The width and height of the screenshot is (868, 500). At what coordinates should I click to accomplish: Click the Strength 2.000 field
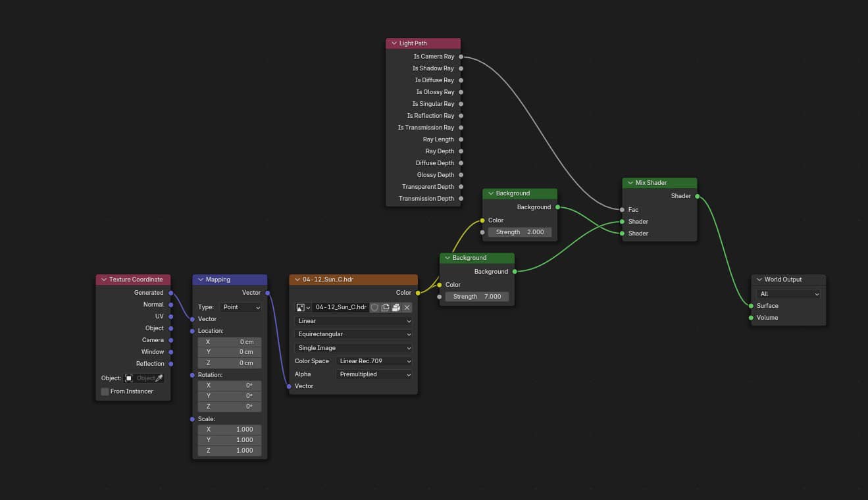coord(520,232)
